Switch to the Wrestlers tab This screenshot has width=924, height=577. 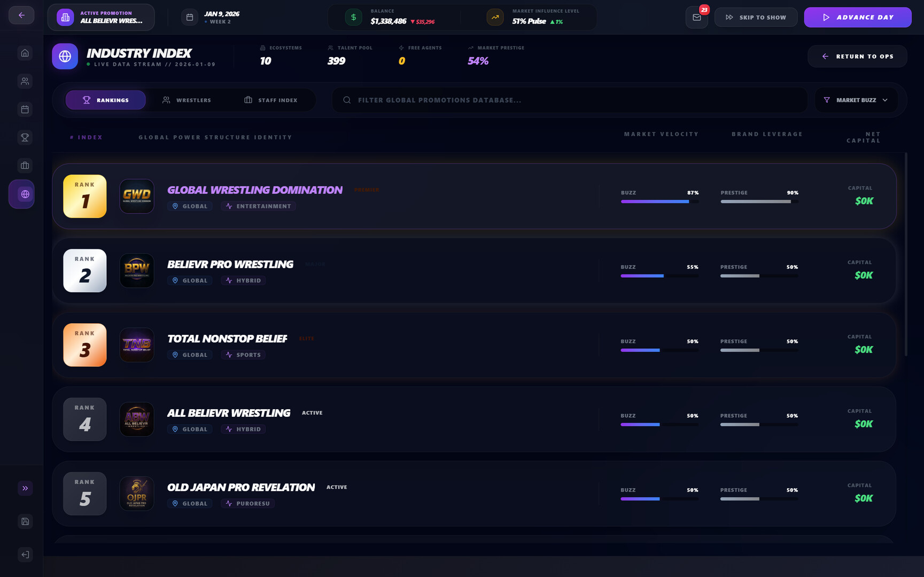187,100
